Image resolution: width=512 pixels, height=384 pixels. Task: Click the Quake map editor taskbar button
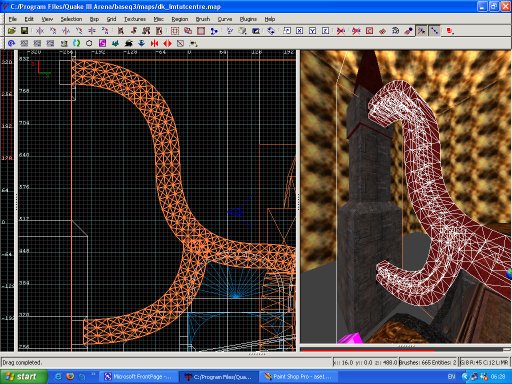(218, 377)
